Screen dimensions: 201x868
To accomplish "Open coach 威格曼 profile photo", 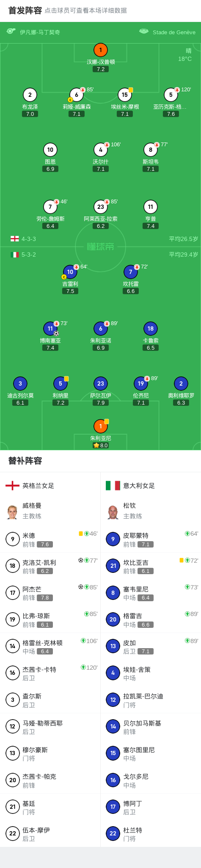I will [x=12, y=511].
